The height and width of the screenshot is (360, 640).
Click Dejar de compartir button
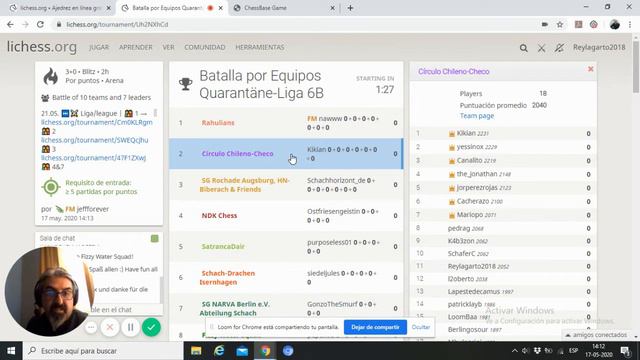[x=375, y=327]
